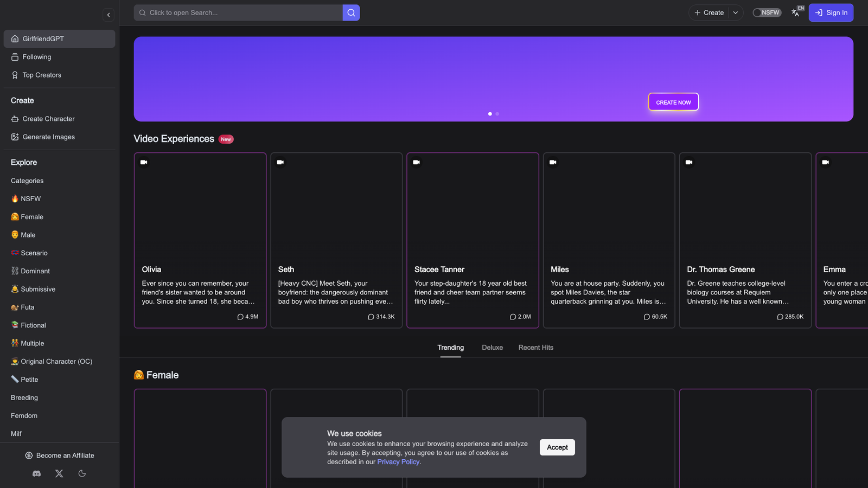Accept the cookies notice
The width and height of the screenshot is (868, 488).
[x=557, y=447]
